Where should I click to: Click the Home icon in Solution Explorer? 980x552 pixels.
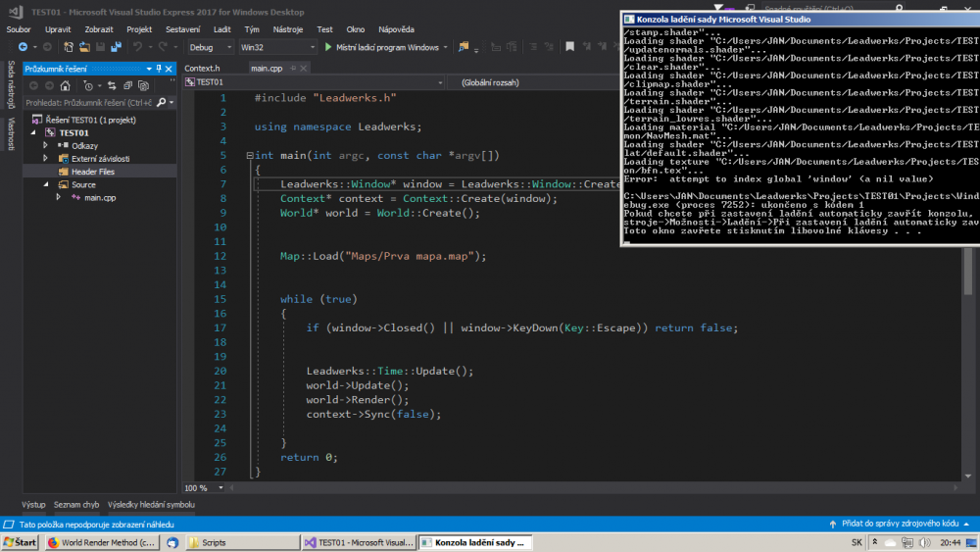(66, 85)
